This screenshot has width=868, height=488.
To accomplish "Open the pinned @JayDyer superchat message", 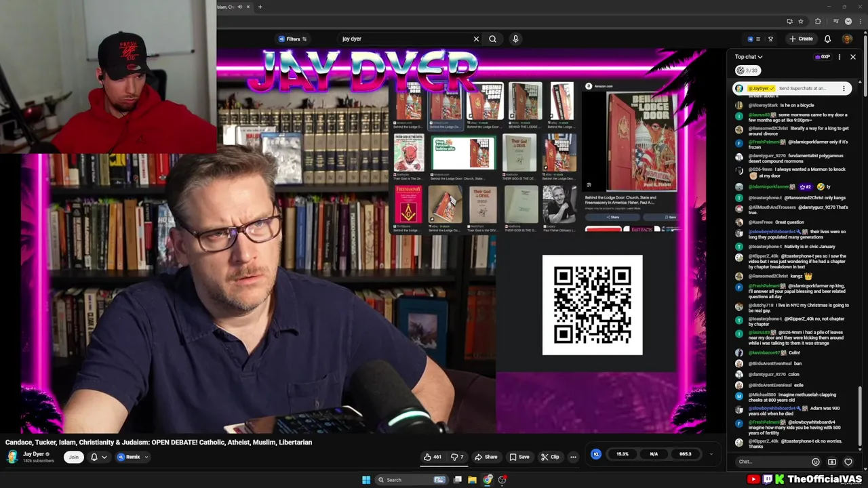I will (x=791, y=88).
